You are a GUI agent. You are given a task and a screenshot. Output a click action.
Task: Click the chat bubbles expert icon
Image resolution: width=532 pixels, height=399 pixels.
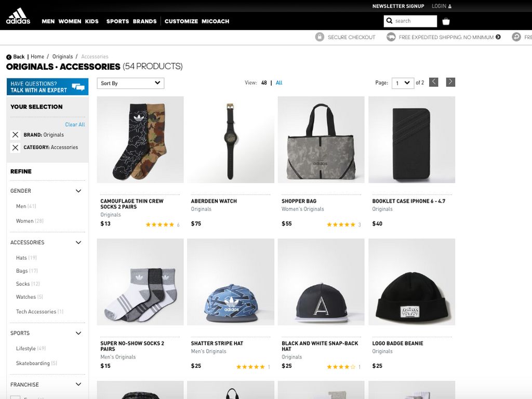point(78,87)
